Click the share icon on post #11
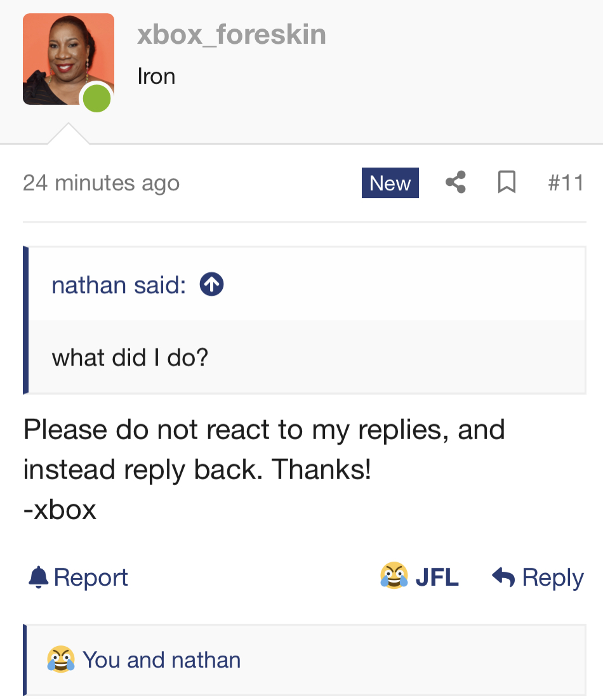 (455, 183)
